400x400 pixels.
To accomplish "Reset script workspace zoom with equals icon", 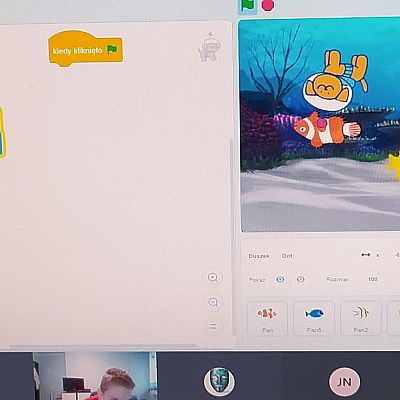I will pyautogui.click(x=213, y=326).
